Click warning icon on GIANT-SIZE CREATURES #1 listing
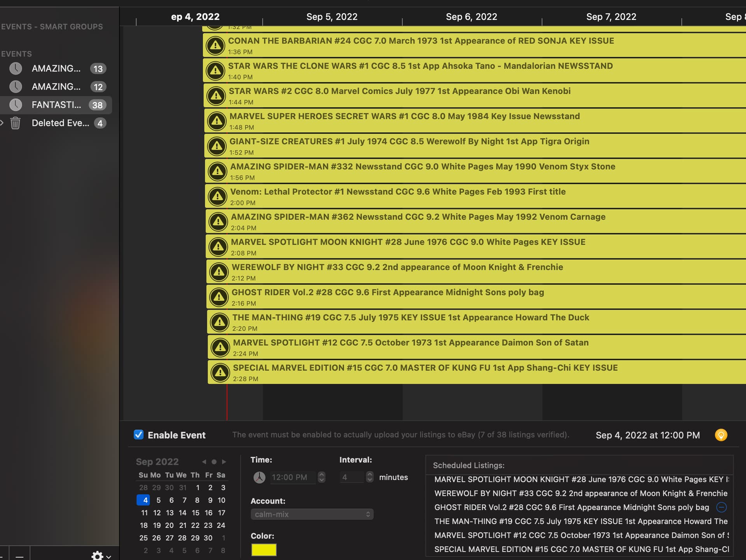The image size is (746, 560). [217, 146]
